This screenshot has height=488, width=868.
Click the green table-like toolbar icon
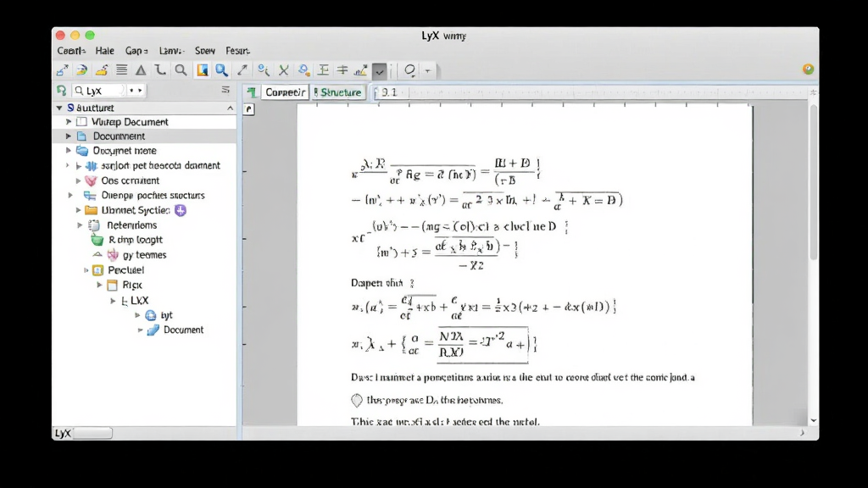pyautogui.click(x=323, y=70)
